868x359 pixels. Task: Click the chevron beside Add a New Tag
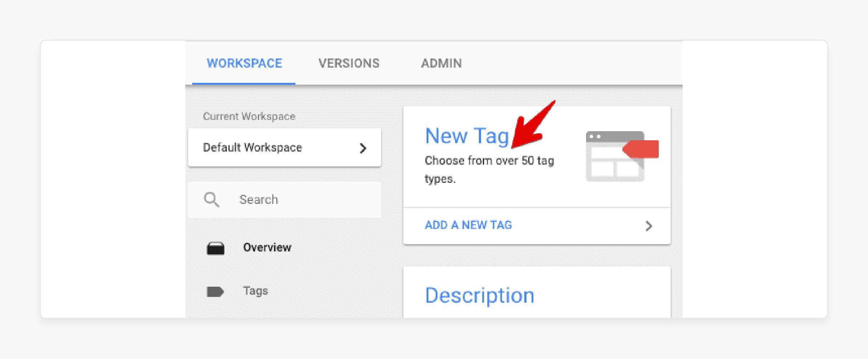point(649,226)
